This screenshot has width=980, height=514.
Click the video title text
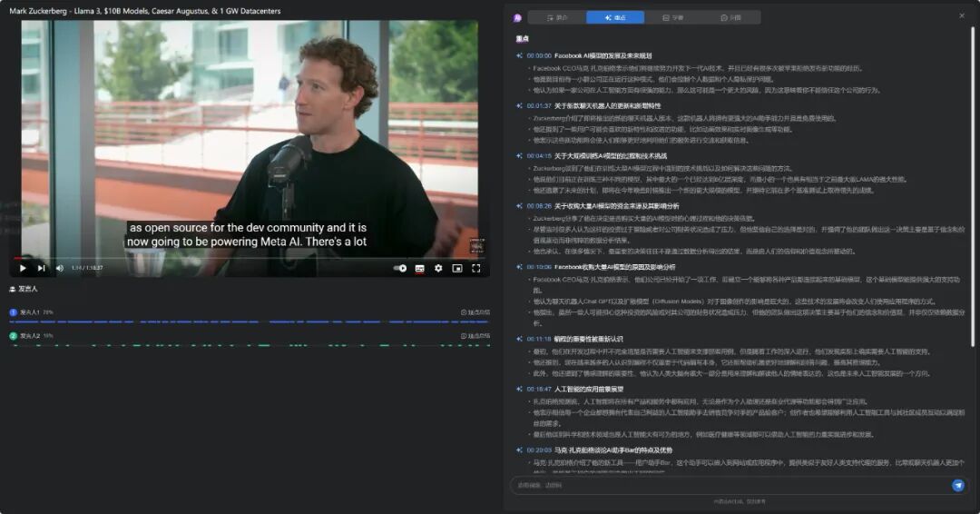click(x=145, y=11)
